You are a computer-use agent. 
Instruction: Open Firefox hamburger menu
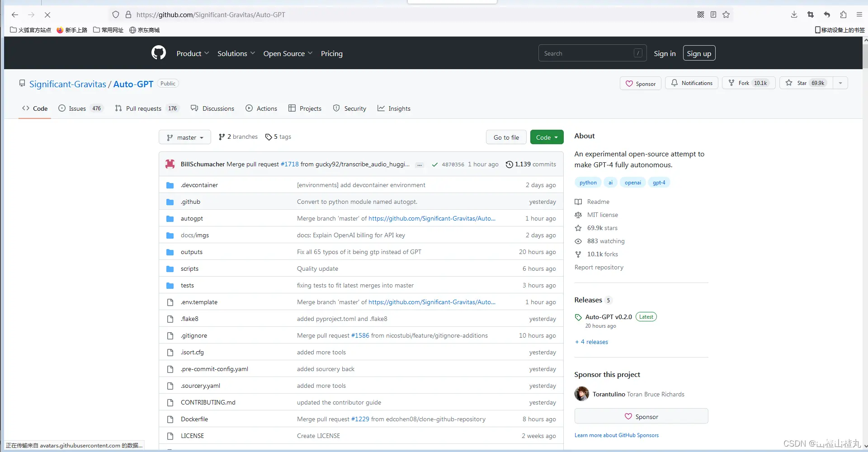pyautogui.click(x=859, y=14)
